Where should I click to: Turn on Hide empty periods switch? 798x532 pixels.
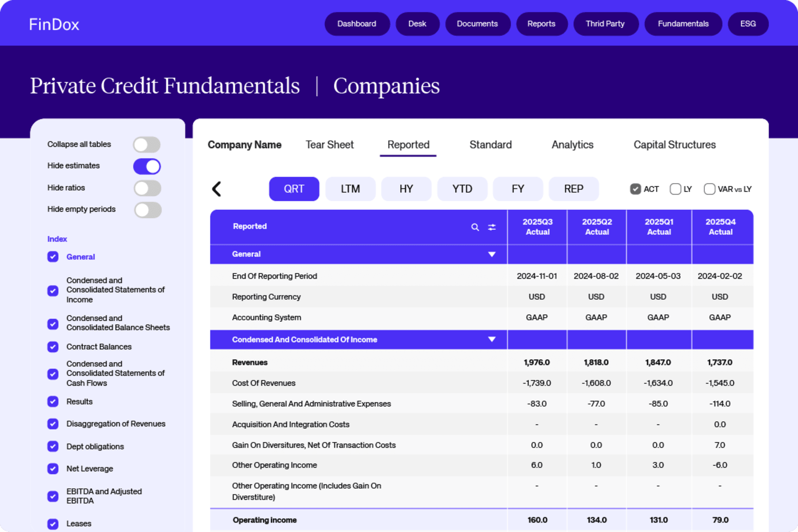coord(147,210)
